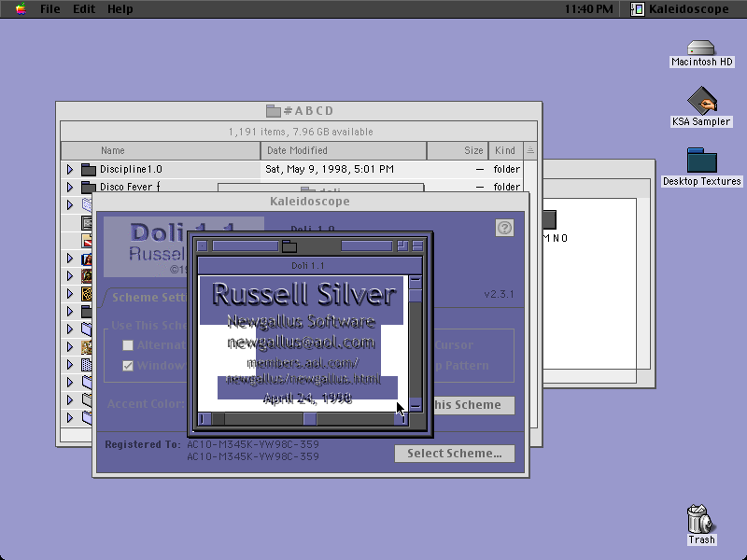The width and height of the screenshot is (747, 560).
Task: Click the 'Doli 1.1' preview header bar
Action: 310,266
